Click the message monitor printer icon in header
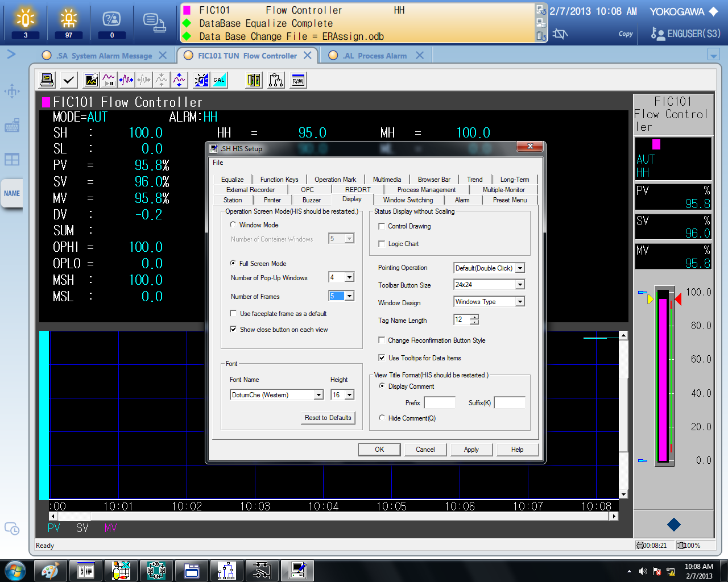The height and width of the screenshot is (582, 728). pos(155,23)
